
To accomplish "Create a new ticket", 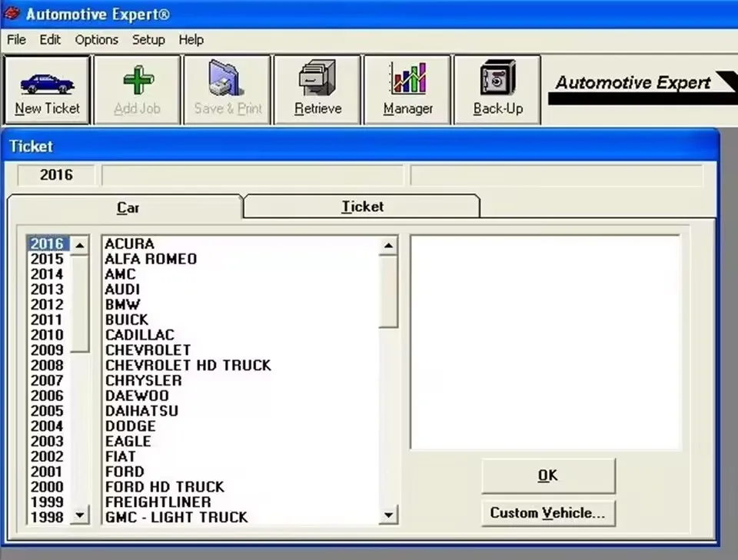I will (x=46, y=88).
